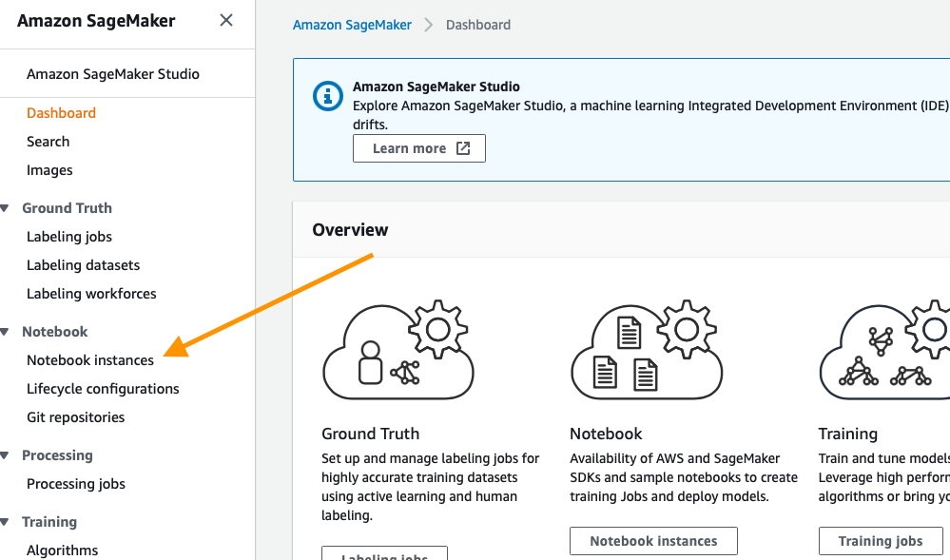
Task: Collapse the Processing section triangle
Action: coord(5,455)
